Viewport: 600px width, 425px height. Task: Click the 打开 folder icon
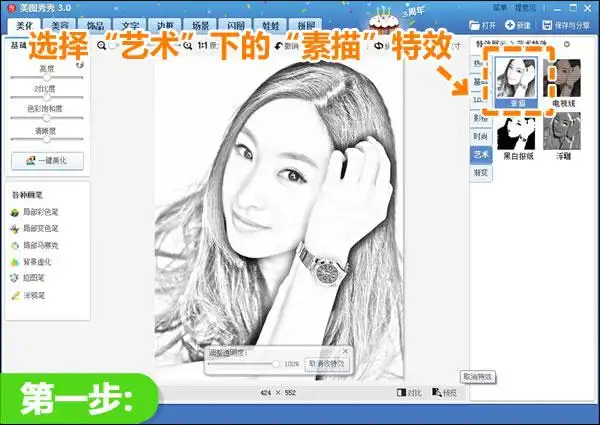[x=474, y=25]
